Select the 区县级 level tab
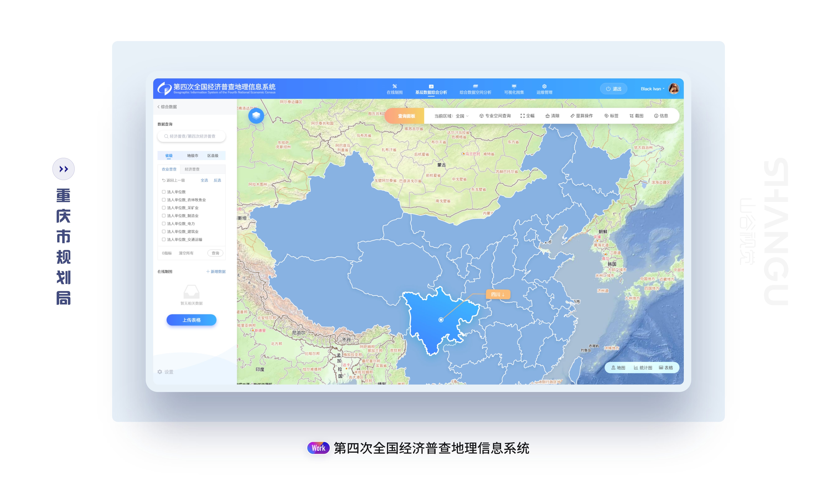The image size is (837, 504). click(x=213, y=155)
